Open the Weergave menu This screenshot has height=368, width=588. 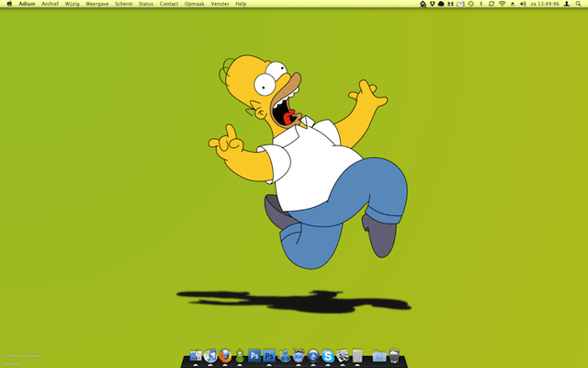tap(97, 4)
